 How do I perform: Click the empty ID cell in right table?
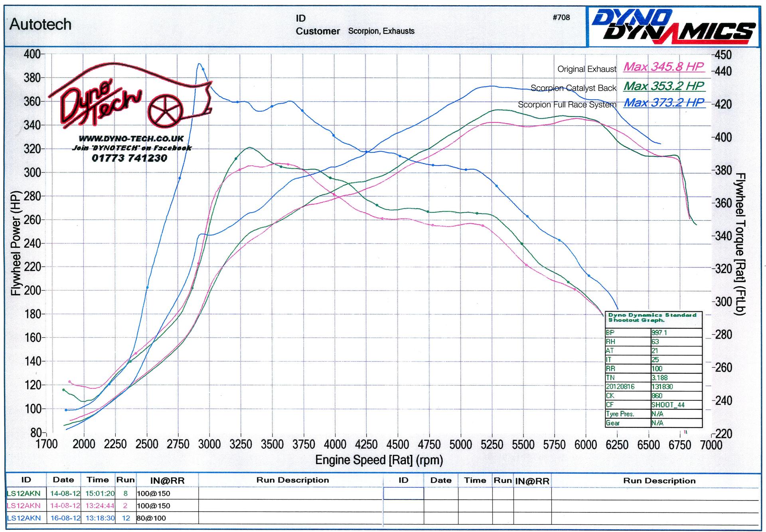403,494
